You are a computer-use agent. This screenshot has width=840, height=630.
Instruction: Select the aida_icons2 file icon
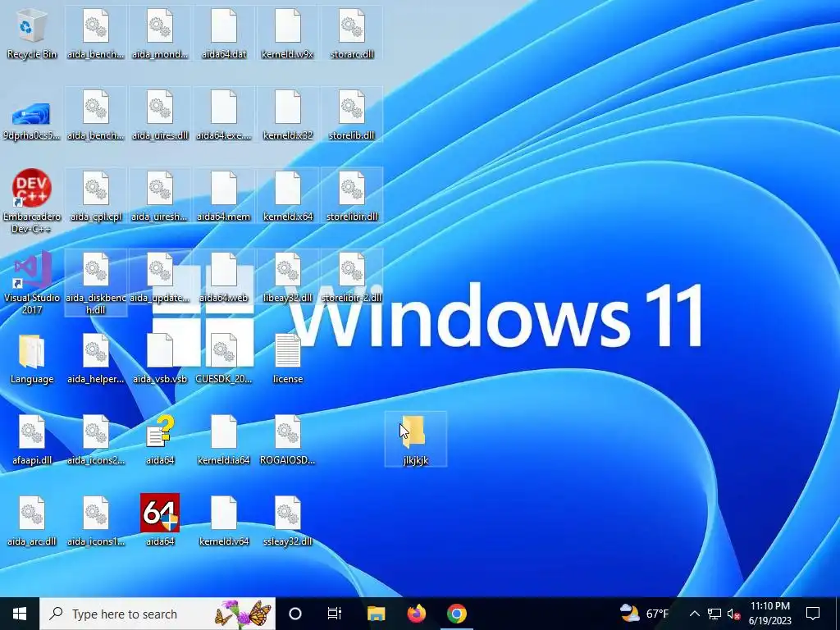pos(96,439)
